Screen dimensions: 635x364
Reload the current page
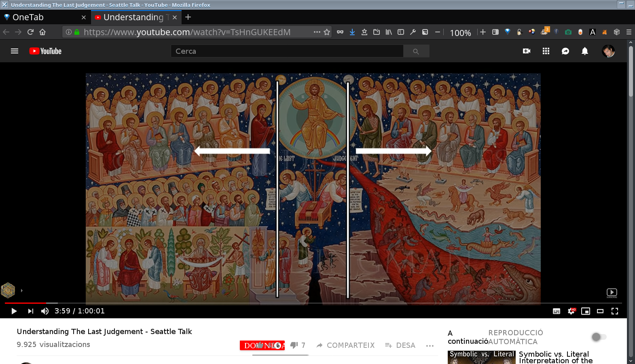pyautogui.click(x=30, y=32)
